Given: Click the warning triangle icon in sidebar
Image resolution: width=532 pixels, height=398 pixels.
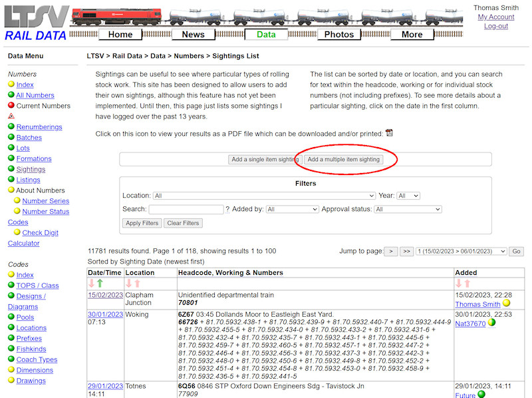Looking at the screenshot, I should [x=11, y=116].
